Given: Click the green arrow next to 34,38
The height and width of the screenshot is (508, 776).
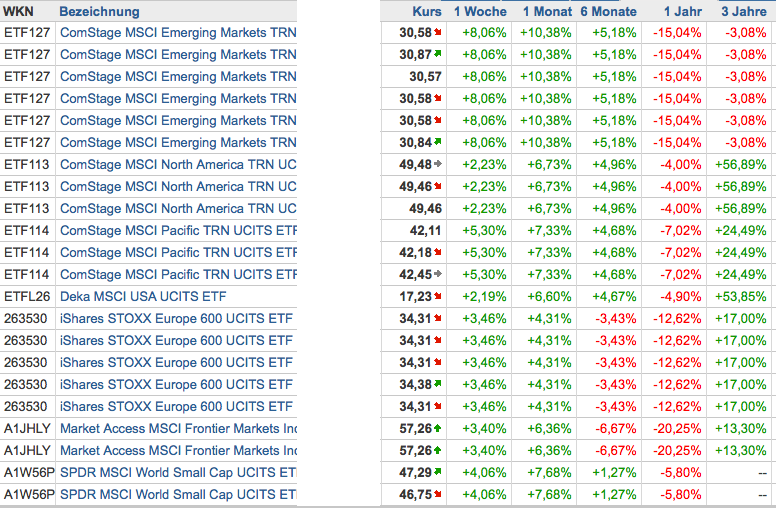Looking at the screenshot, I should [438, 384].
